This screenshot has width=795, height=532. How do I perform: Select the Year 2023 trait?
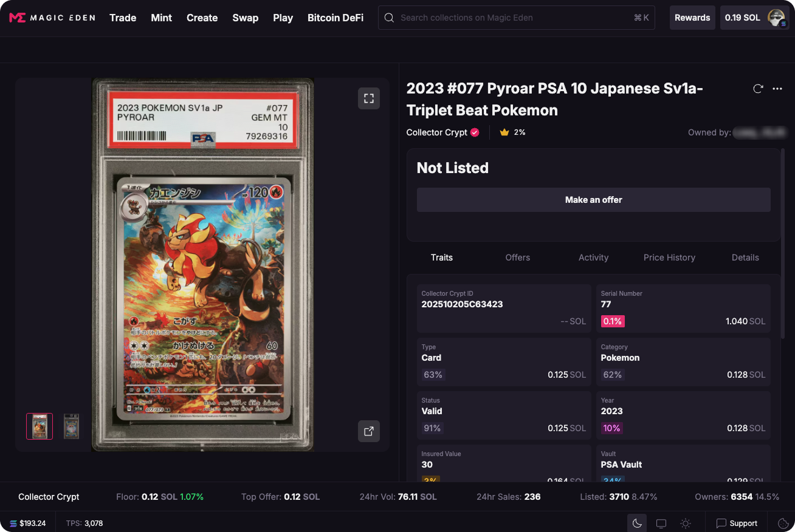click(683, 415)
